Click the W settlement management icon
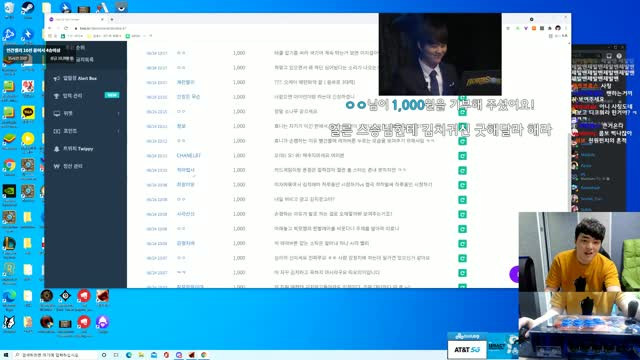This screenshot has height=360, width=640. point(57,166)
